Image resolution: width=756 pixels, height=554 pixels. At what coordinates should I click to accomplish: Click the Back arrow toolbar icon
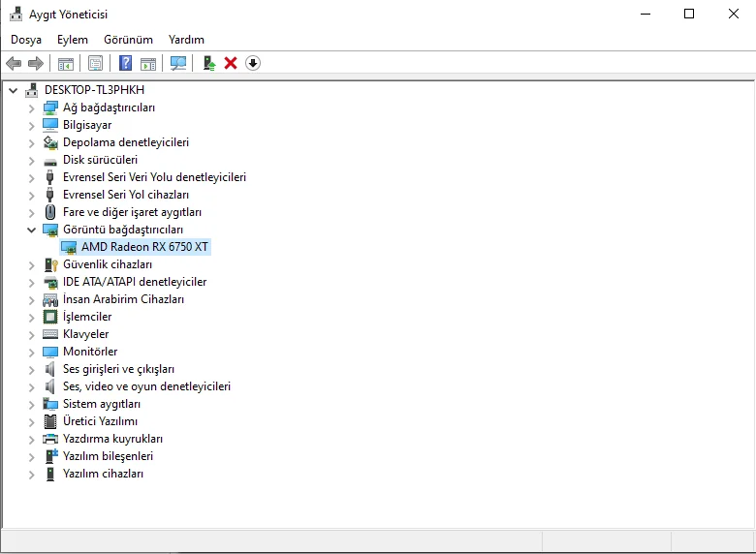click(14, 63)
